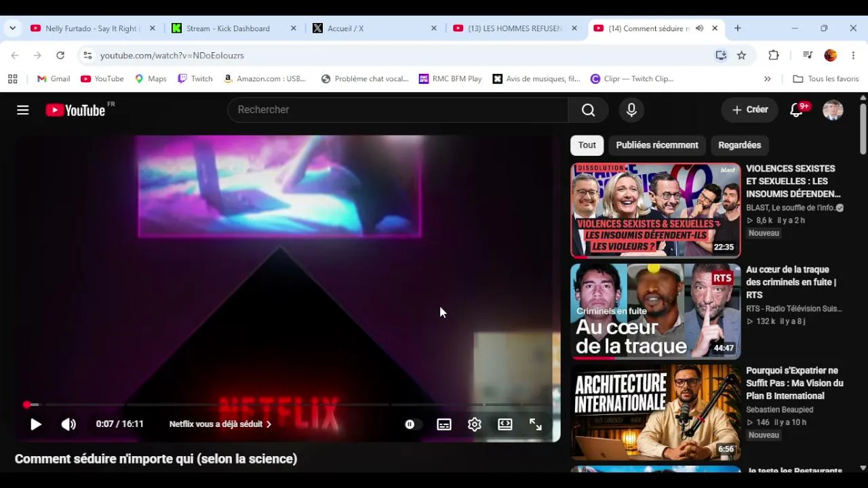Switch to theater mode

tap(505, 424)
